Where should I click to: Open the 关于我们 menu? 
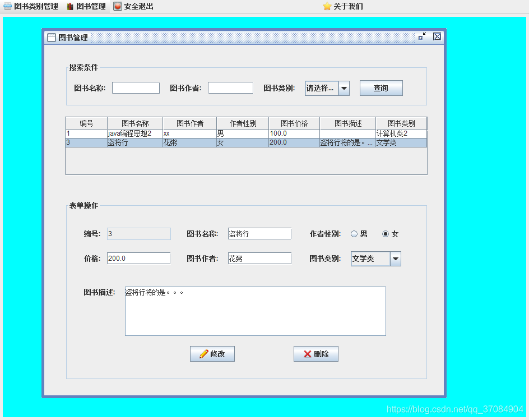(343, 6)
